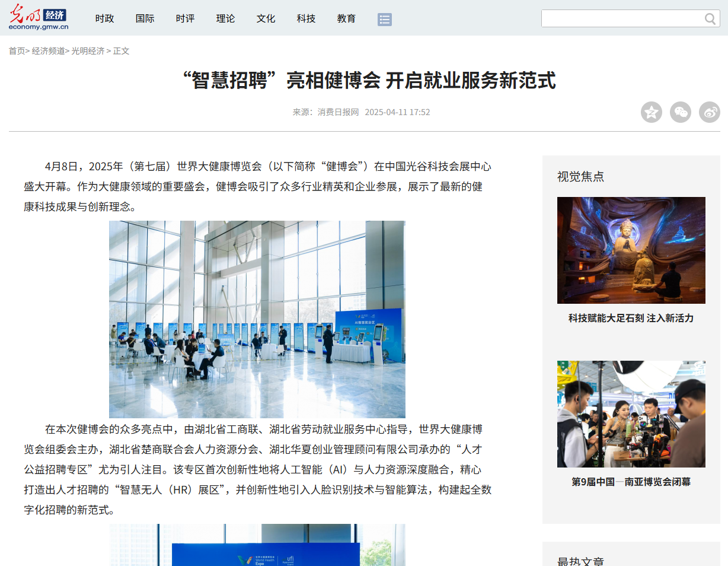Click the Guangming Economy logo

[39, 18]
